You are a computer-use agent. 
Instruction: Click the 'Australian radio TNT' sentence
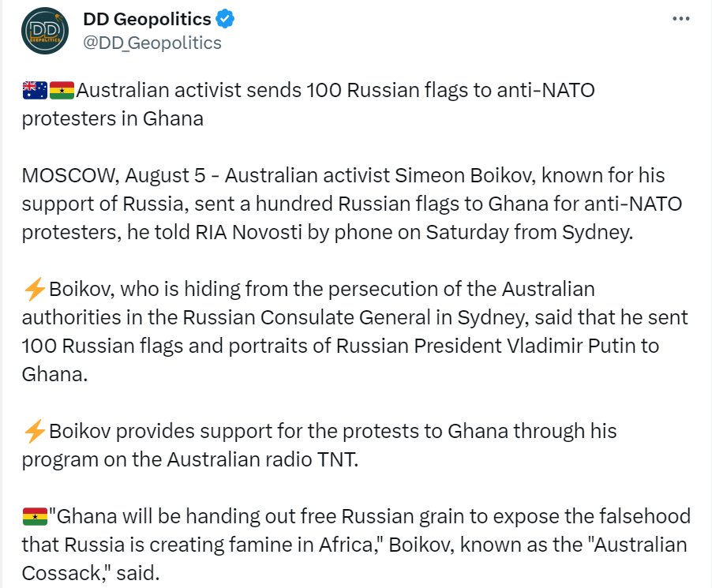263,459
